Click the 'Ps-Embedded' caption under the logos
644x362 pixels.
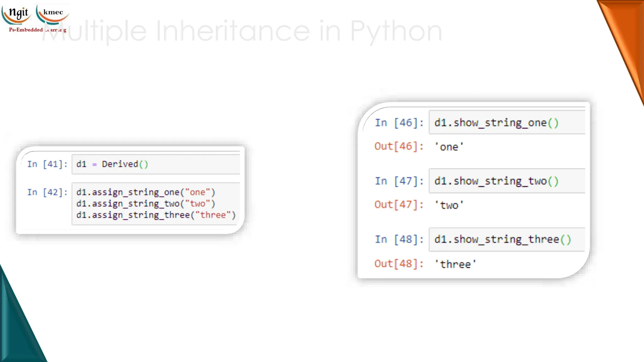click(26, 30)
